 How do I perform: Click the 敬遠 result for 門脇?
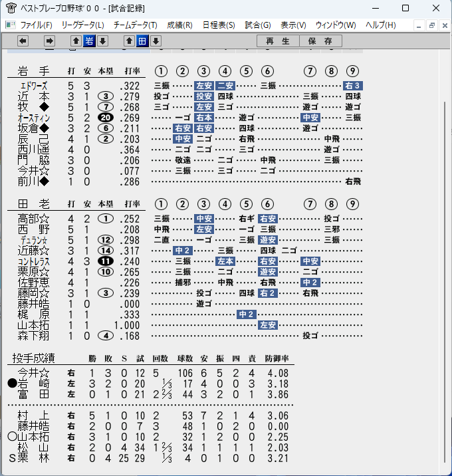(183, 160)
